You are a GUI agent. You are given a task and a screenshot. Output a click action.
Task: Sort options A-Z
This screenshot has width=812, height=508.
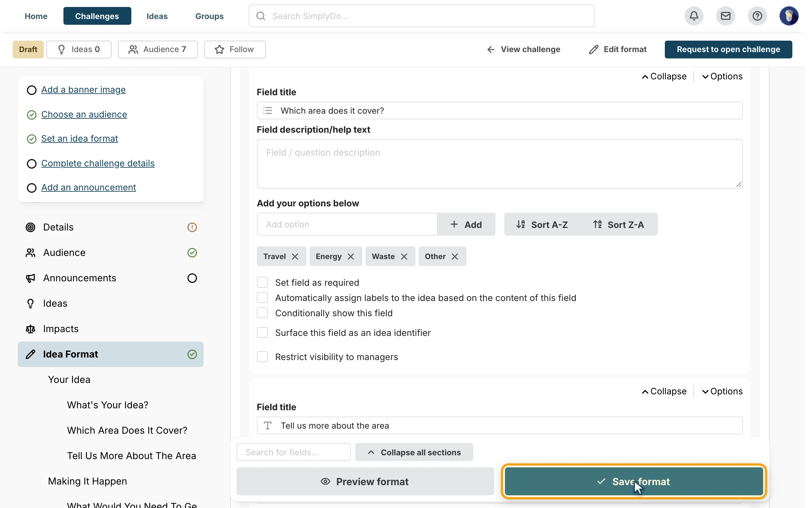(x=542, y=224)
